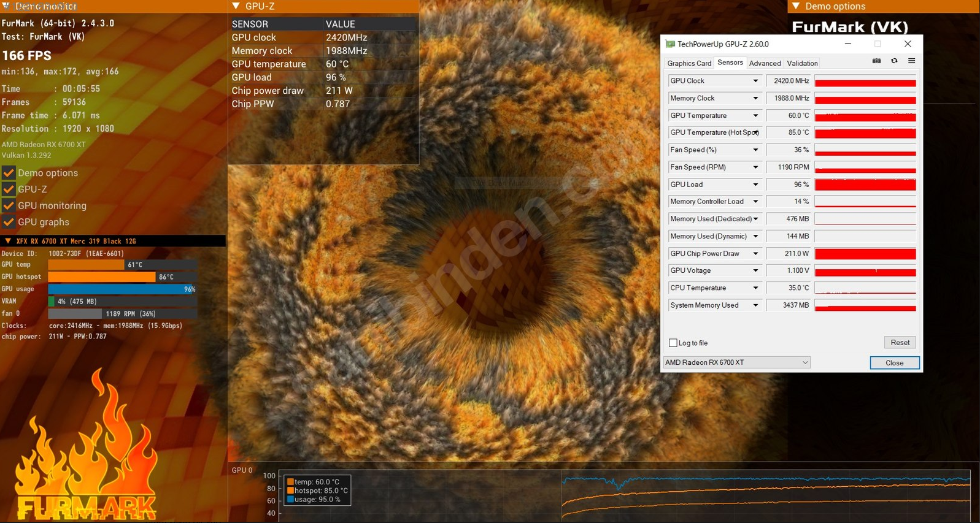Disable the GPU graphs checkbox
This screenshot has height=523, width=980.
point(9,222)
